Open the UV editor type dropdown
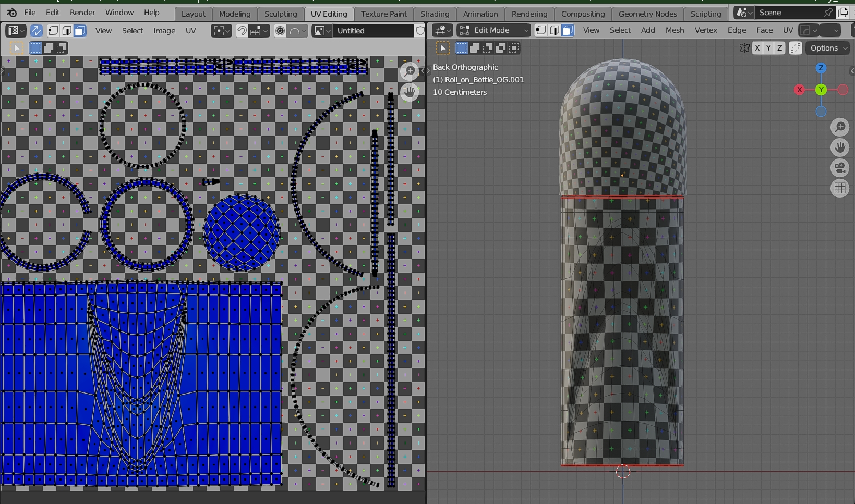The image size is (855, 504). pos(16,31)
